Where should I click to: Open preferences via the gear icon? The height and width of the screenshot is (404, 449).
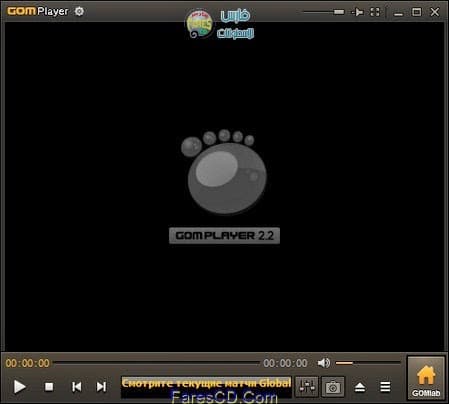point(79,11)
